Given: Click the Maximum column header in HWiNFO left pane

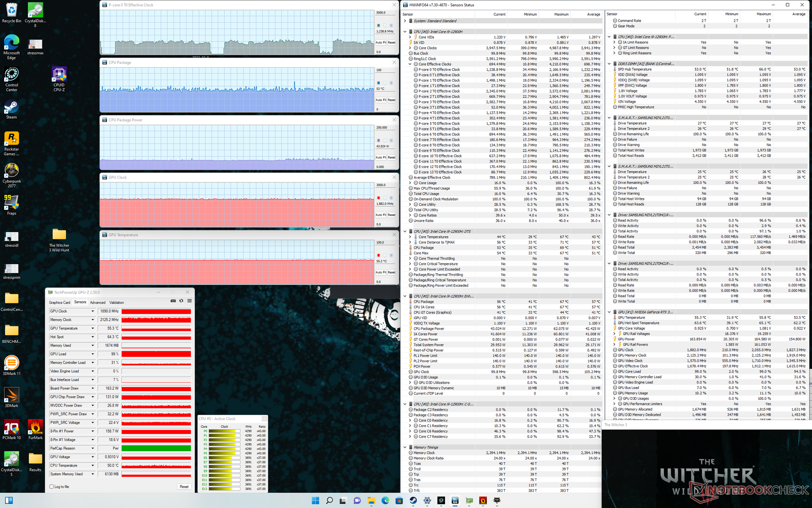Looking at the screenshot, I should point(554,14).
